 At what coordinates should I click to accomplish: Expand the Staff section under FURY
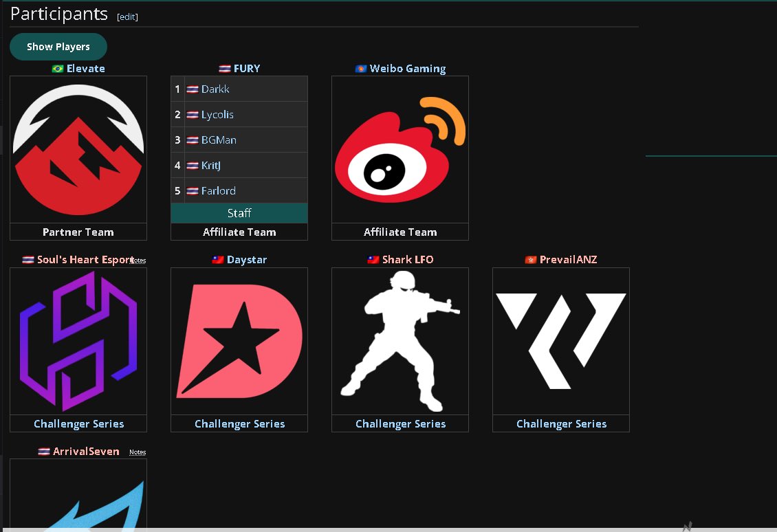coord(239,213)
